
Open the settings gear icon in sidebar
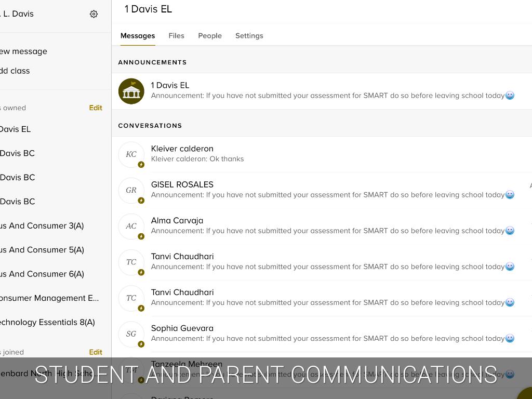tap(94, 14)
